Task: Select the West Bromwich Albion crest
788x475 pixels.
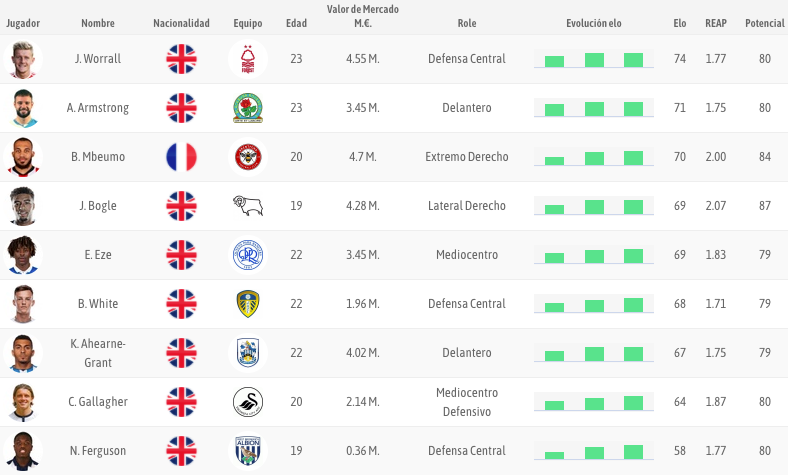Action: [248, 451]
